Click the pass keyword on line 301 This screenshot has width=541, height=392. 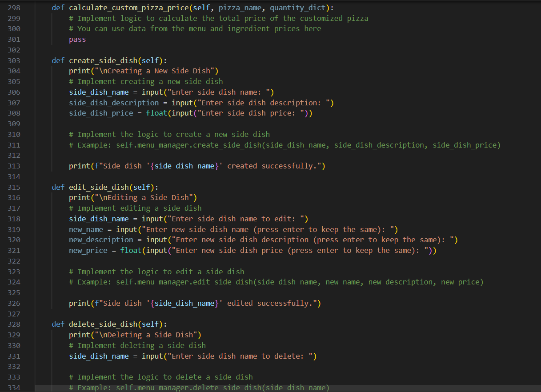pos(77,40)
